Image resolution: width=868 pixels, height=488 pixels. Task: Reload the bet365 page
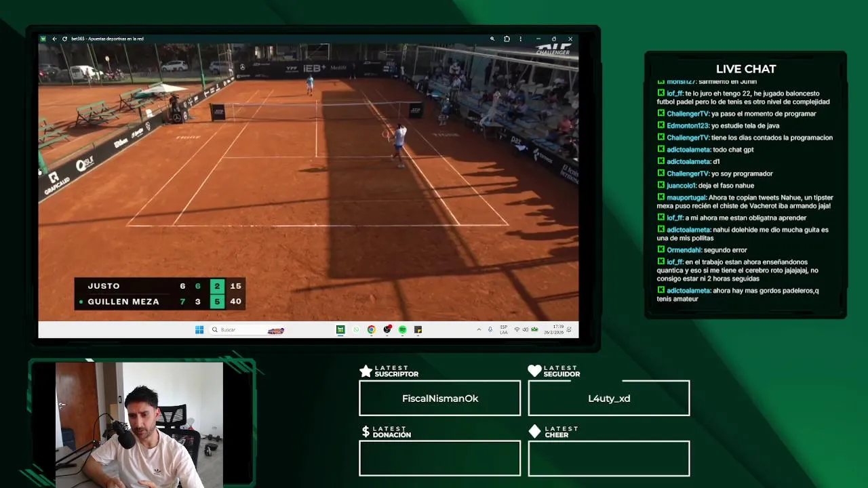coord(64,39)
